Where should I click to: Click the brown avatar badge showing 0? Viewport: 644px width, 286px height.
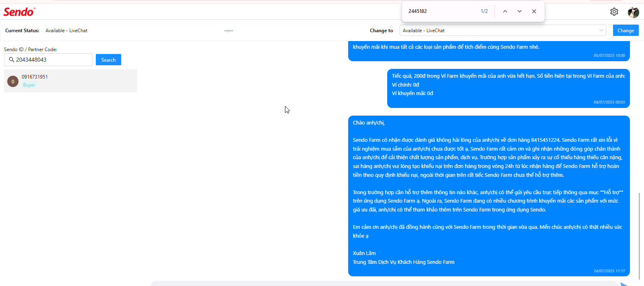tap(13, 81)
